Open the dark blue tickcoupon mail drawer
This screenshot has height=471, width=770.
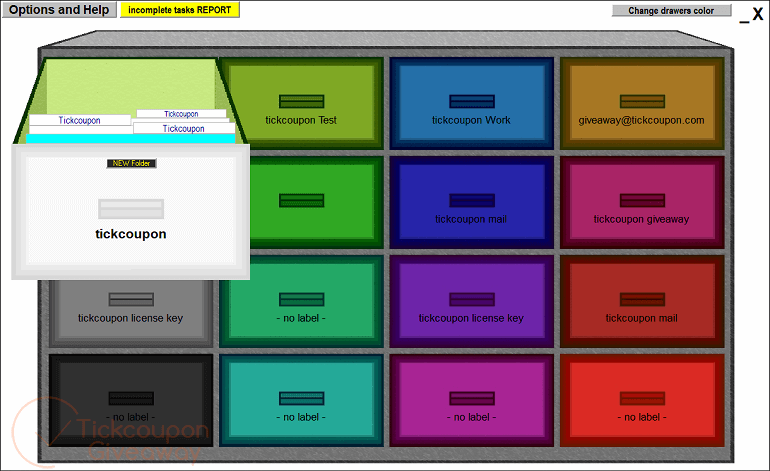coord(471,202)
